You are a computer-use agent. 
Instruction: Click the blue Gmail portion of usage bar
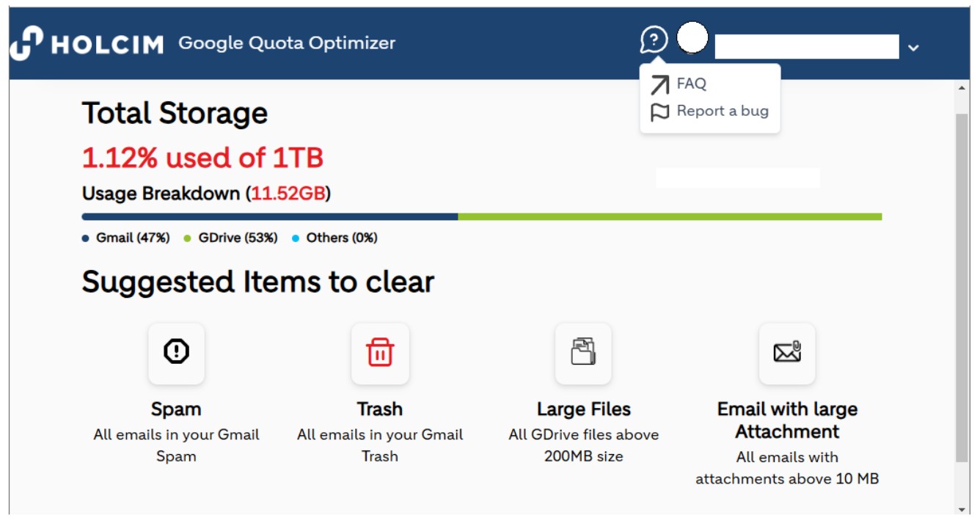pyautogui.click(x=270, y=216)
